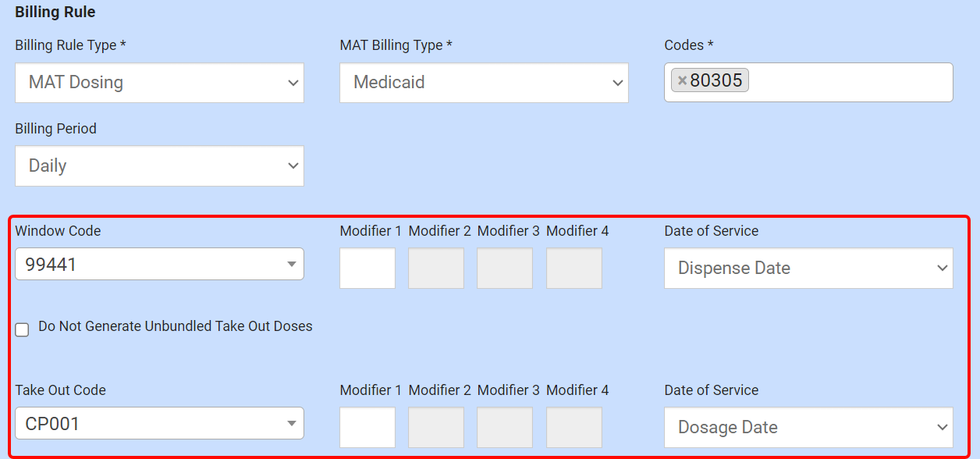Image resolution: width=980 pixels, height=459 pixels.
Task: Open the MAT Billing Type dropdown
Action: click(484, 83)
